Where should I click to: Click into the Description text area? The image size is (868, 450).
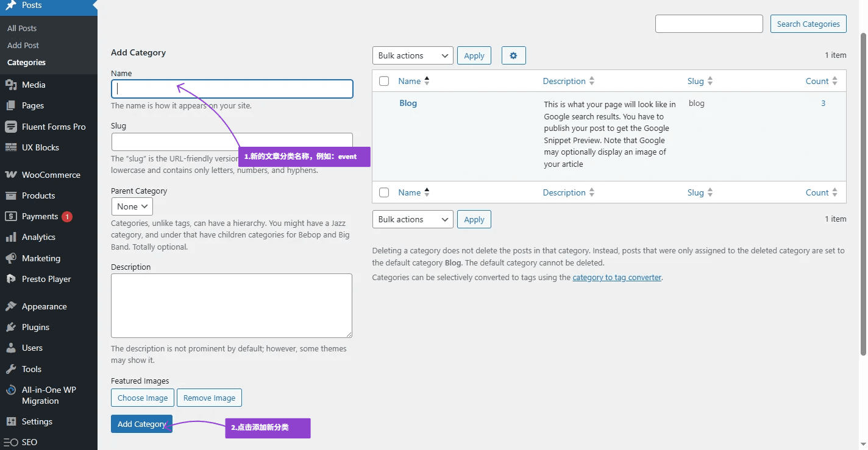point(231,305)
